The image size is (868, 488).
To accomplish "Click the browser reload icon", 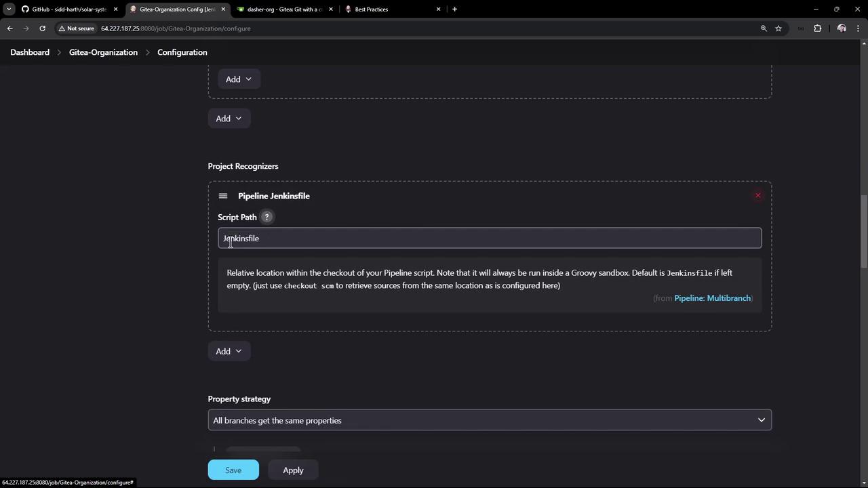I will pos(42,28).
